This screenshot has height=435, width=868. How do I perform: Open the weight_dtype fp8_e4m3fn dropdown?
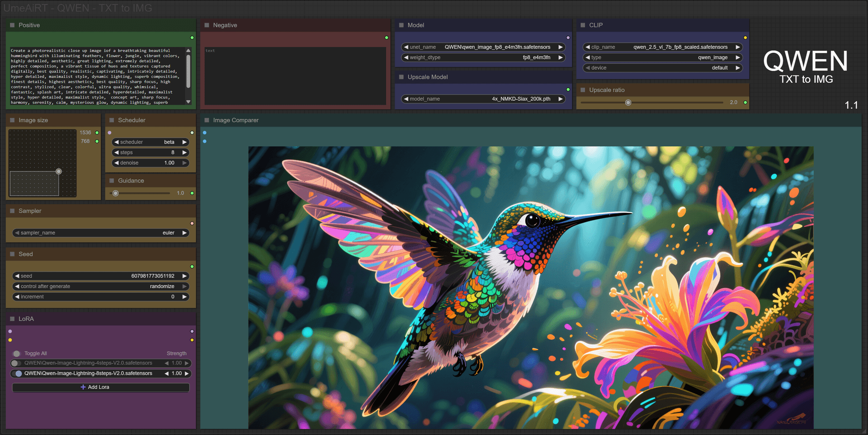point(483,57)
